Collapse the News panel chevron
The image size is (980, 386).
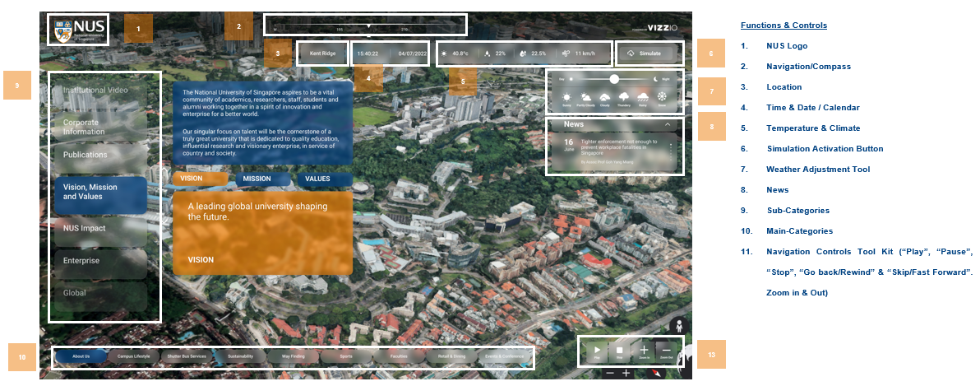coord(668,125)
